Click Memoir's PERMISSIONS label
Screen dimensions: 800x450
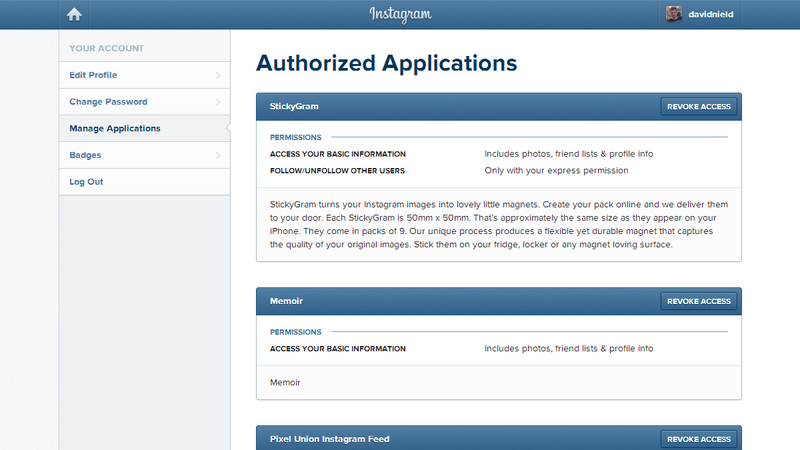pyautogui.click(x=295, y=332)
